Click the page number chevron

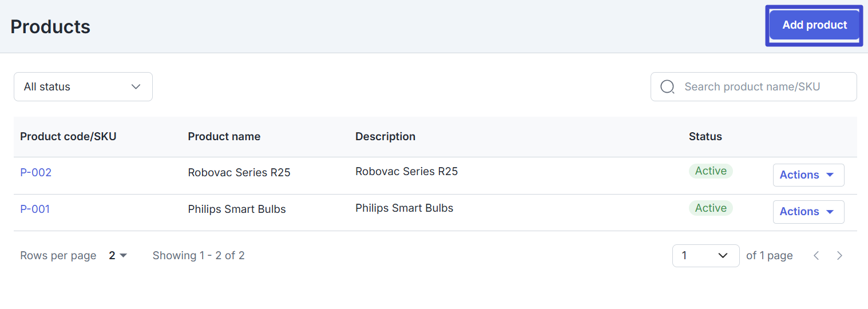tap(723, 256)
